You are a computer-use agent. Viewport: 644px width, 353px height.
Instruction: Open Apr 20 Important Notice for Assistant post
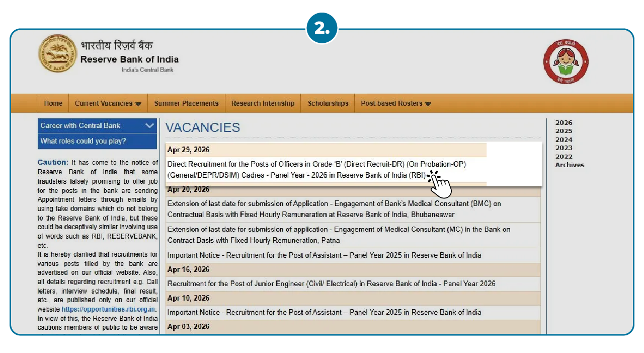coord(324,255)
